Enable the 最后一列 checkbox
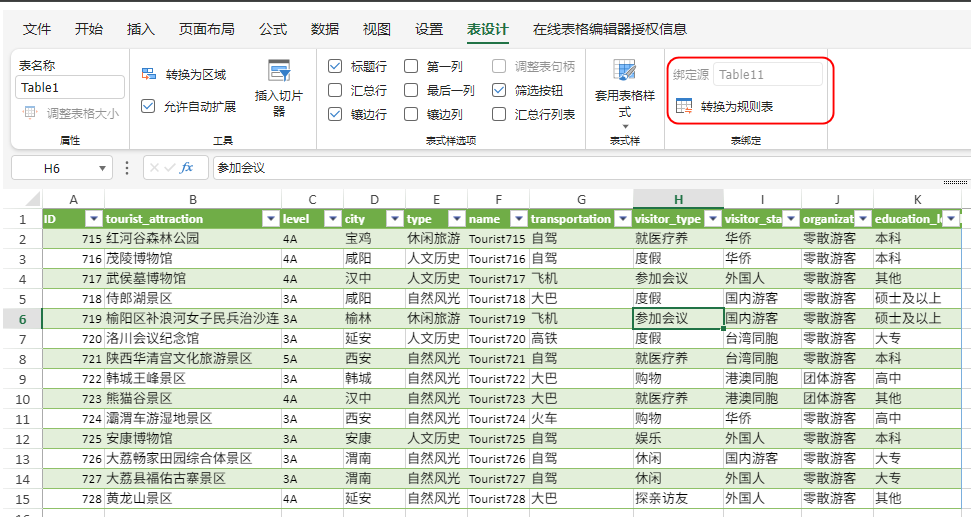The width and height of the screenshot is (971, 517). [x=411, y=90]
